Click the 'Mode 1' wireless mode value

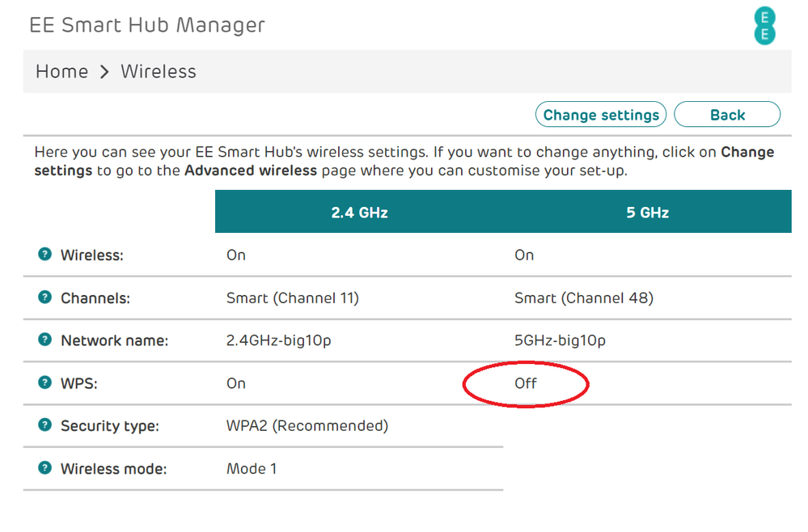coord(252,469)
